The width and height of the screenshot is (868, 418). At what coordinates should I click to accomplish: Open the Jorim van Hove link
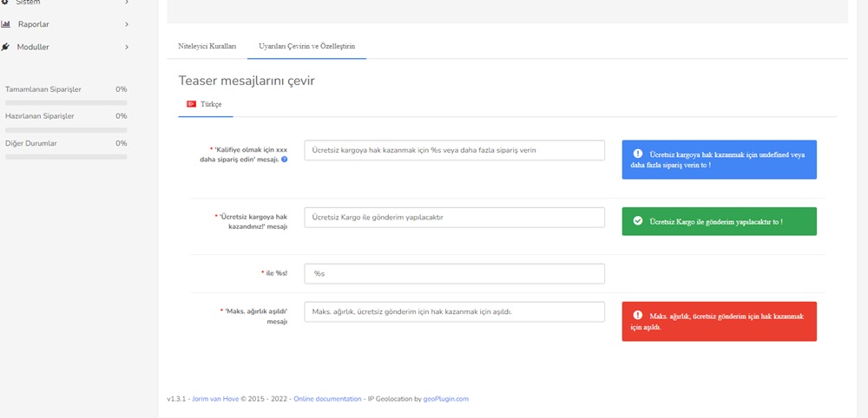pyautogui.click(x=215, y=399)
